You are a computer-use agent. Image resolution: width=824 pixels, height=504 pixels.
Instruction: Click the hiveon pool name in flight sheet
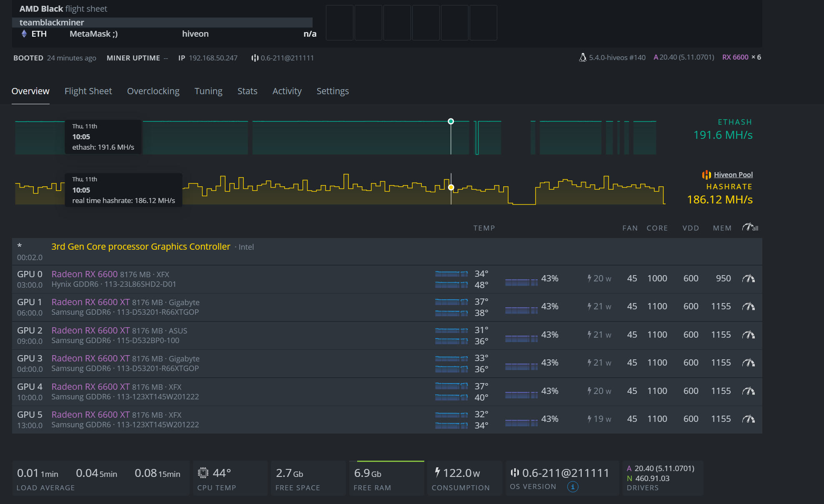(195, 34)
